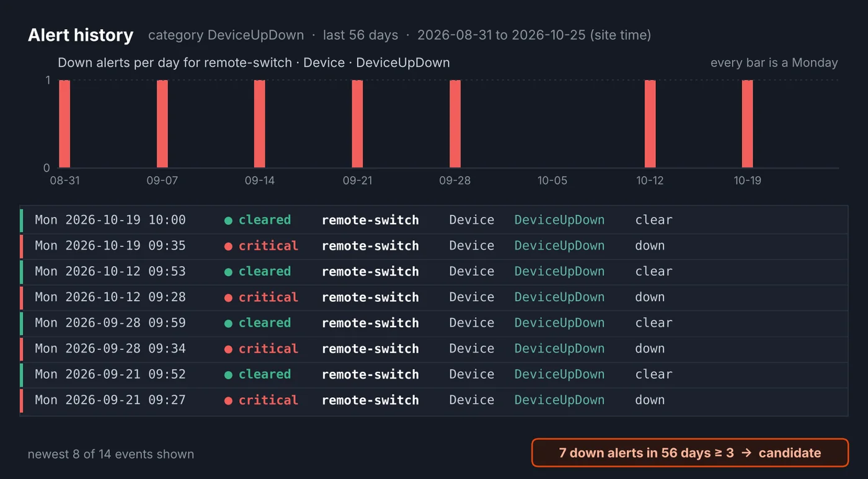
Task: Click critical status in 10-19 09:35 row
Action: (261, 246)
